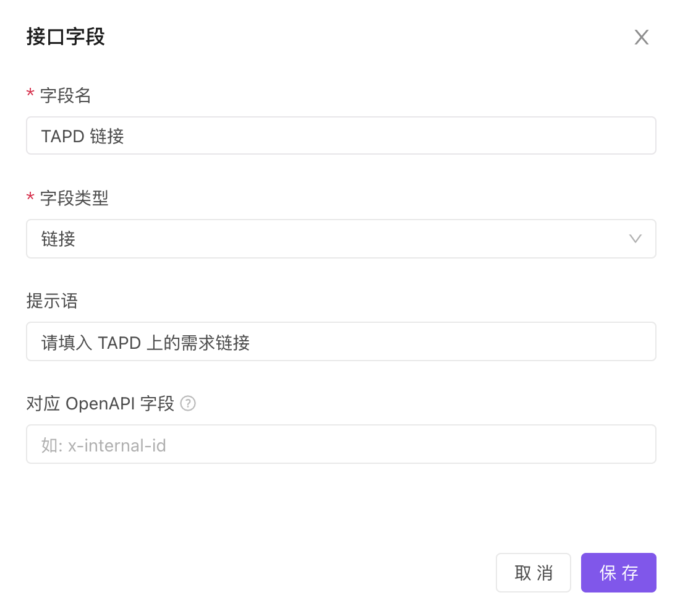
Task: Click the red asterisk before 字段类型
Action: coord(30,197)
